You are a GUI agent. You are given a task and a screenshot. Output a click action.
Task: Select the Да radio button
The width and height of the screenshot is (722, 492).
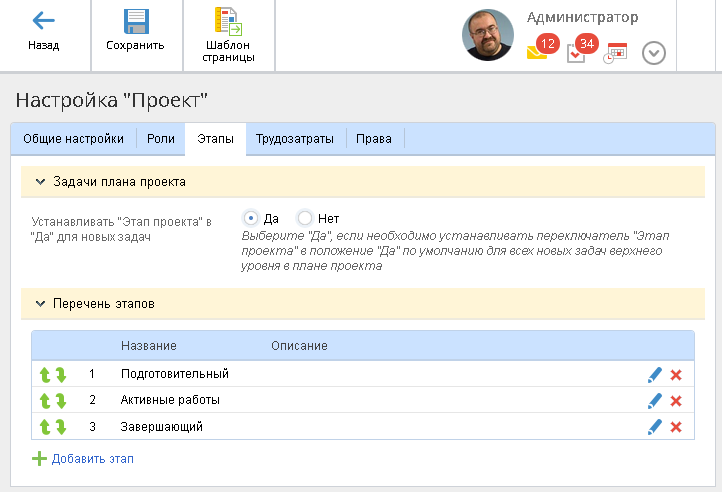(x=251, y=218)
